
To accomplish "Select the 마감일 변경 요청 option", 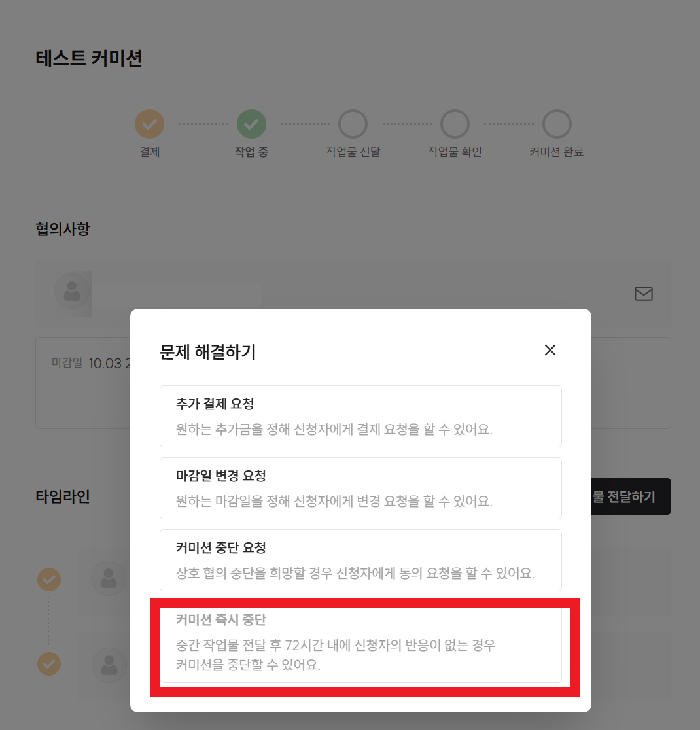I will click(360, 488).
